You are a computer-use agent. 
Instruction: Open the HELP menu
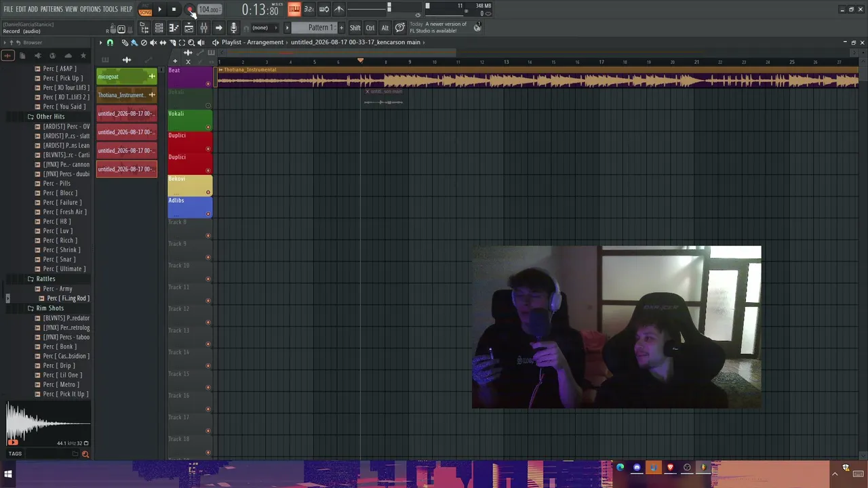coord(127,9)
